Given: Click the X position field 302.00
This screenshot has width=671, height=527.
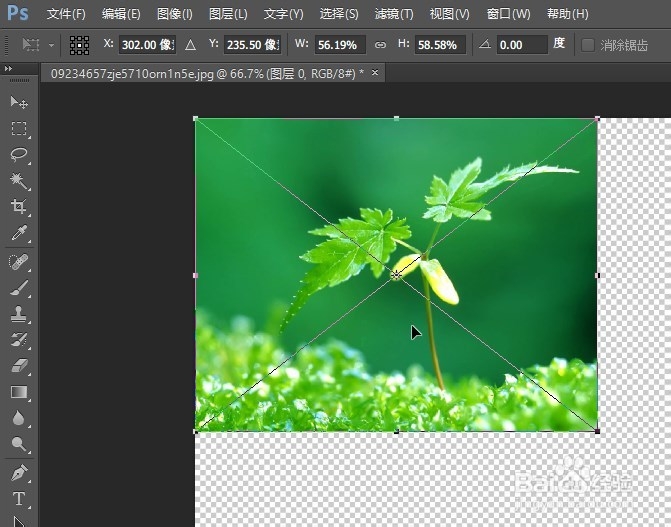Looking at the screenshot, I should (x=147, y=45).
